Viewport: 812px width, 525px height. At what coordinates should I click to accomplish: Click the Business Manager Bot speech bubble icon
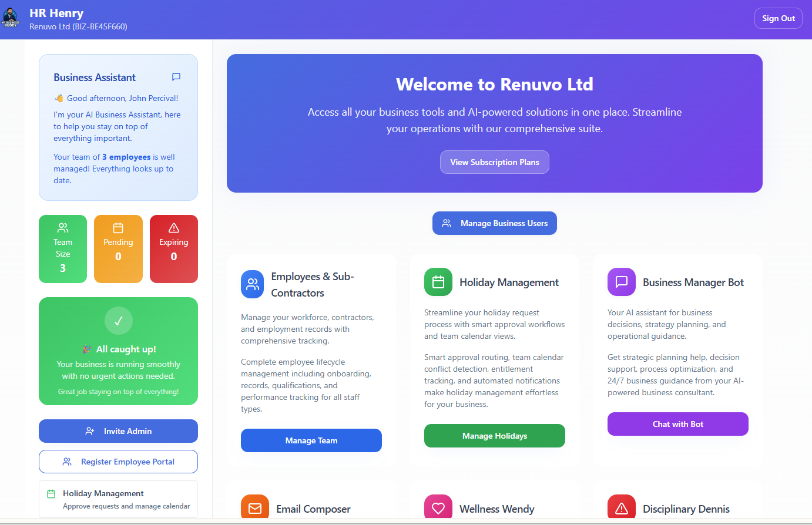point(621,282)
